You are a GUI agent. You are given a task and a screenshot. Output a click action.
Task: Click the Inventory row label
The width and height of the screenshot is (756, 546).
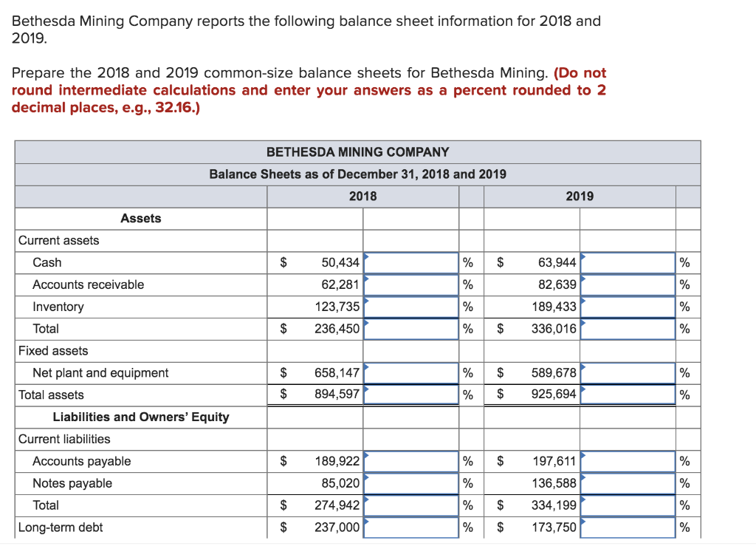(58, 307)
